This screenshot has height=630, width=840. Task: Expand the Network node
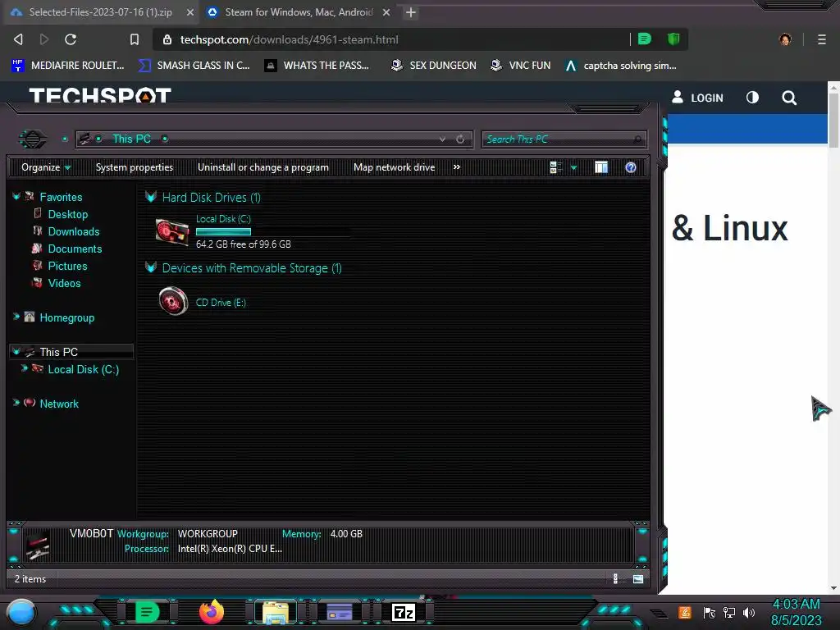coord(16,402)
